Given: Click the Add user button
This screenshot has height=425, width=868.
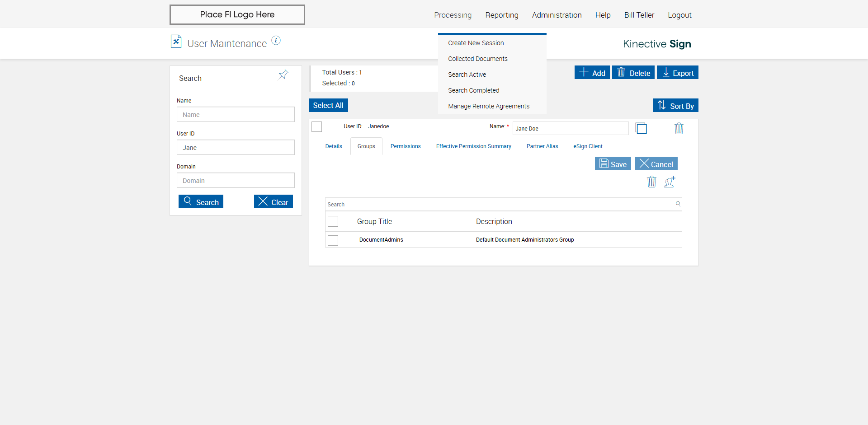Looking at the screenshot, I should coord(592,72).
